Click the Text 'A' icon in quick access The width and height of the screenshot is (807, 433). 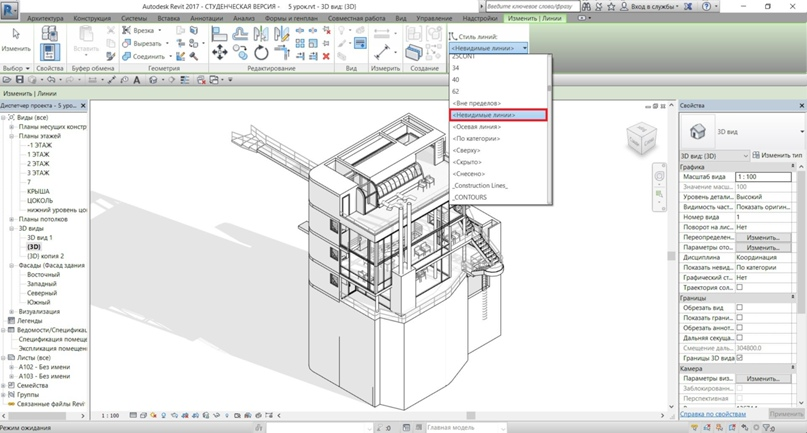pos(136,80)
